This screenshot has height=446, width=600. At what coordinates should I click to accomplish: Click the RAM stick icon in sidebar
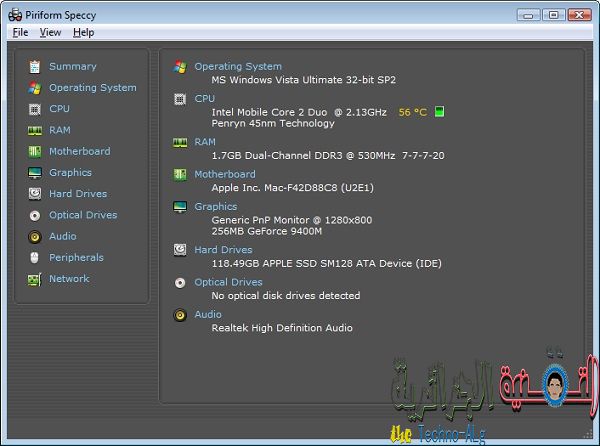click(x=35, y=131)
